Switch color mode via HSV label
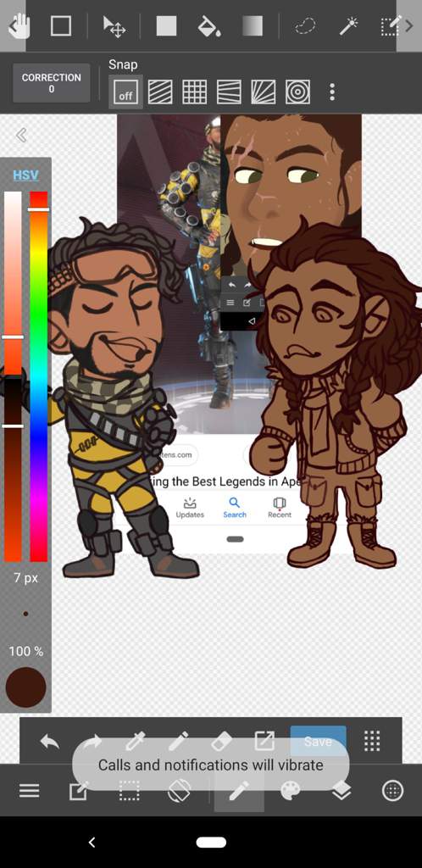The image size is (422, 868). (x=26, y=175)
